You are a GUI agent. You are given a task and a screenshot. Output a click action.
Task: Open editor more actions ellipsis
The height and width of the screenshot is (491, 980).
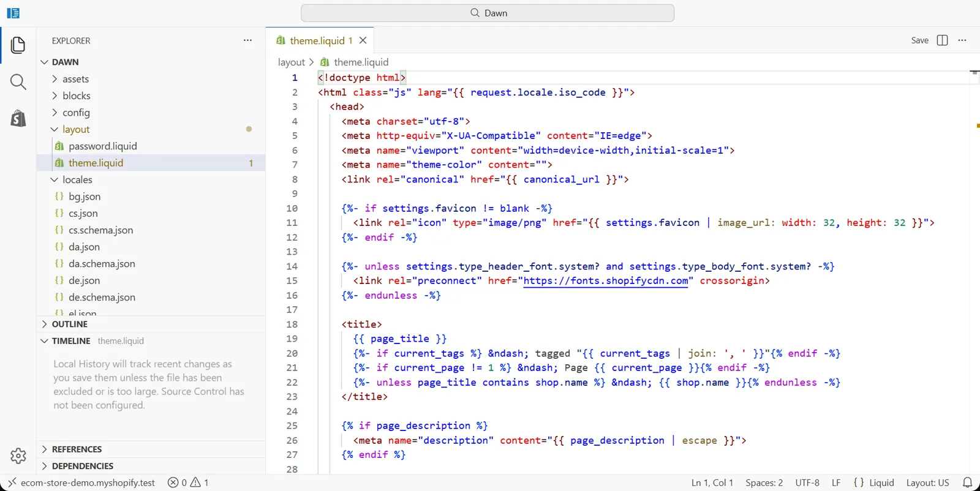(962, 40)
